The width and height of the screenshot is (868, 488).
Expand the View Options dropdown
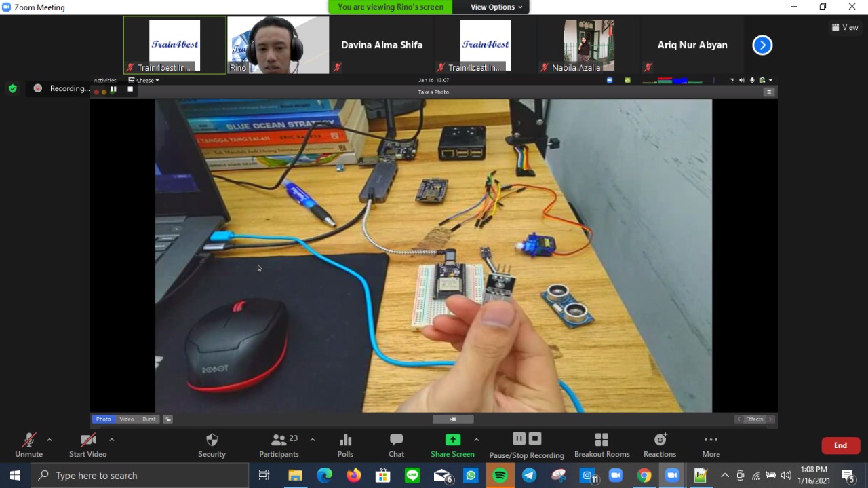pyautogui.click(x=497, y=7)
